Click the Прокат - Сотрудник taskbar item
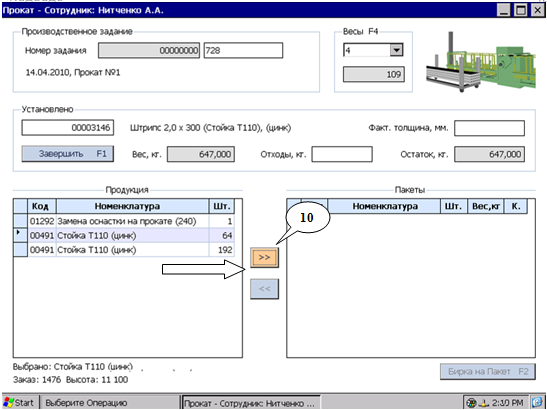Image resolution: width=547 pixels, height=410 pixels. tap(251, 403)
